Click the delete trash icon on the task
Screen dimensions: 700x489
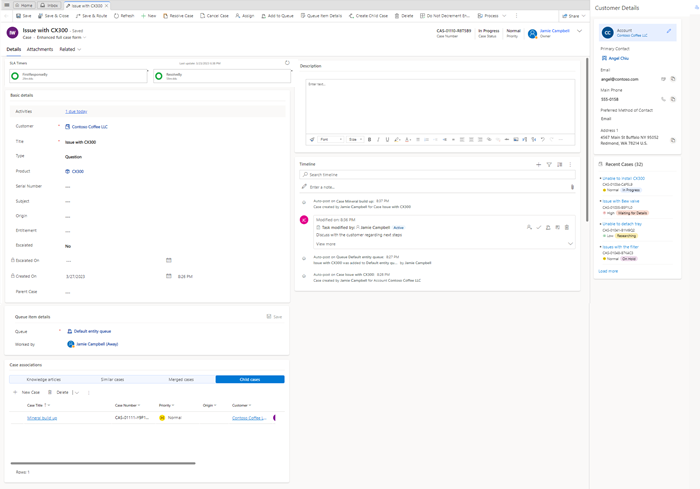(567, 227)
